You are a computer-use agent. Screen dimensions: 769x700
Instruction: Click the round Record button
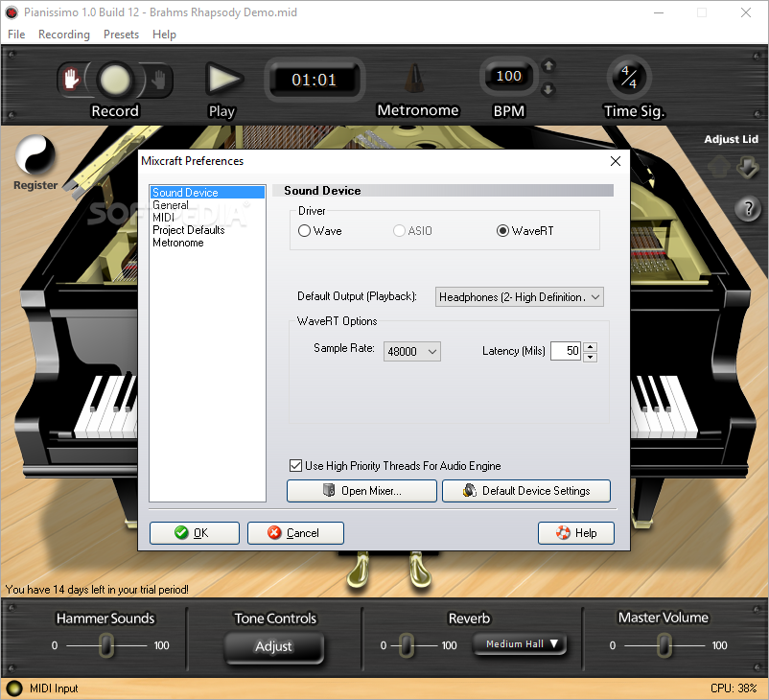[115, 80]
